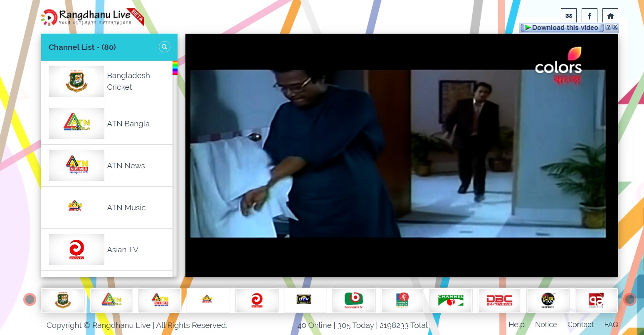Click the Download this video button
This screenshot has width=644, height=335.
[562, 27]
